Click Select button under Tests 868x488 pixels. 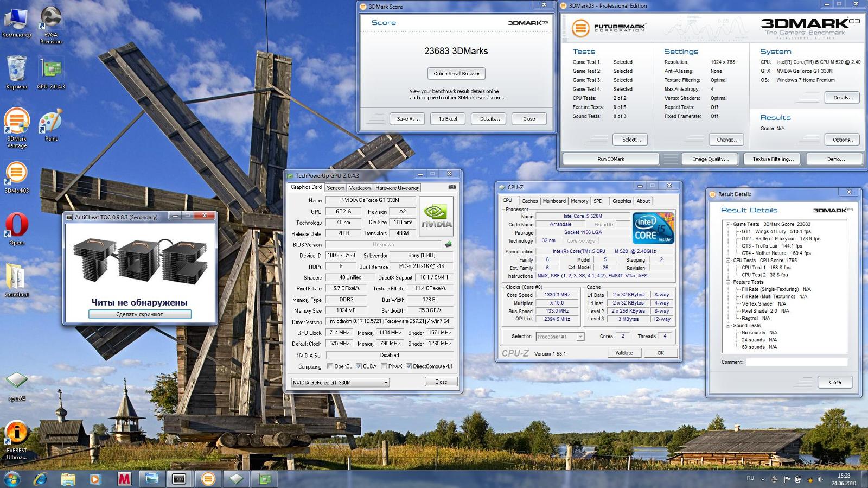pyautogui.click(x=631, y=140)
